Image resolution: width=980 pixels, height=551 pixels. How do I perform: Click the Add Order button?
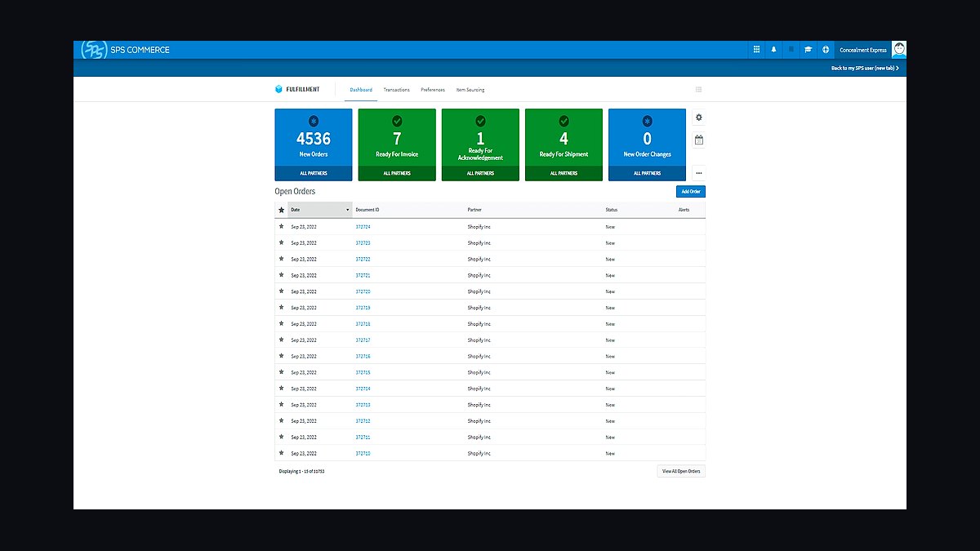coord(691,192)
